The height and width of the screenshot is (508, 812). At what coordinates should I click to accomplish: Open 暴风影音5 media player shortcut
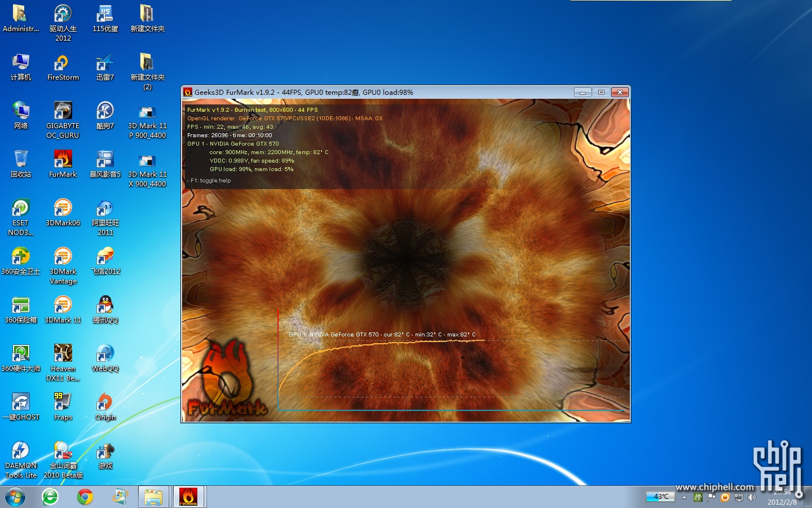tap(105, 164)
